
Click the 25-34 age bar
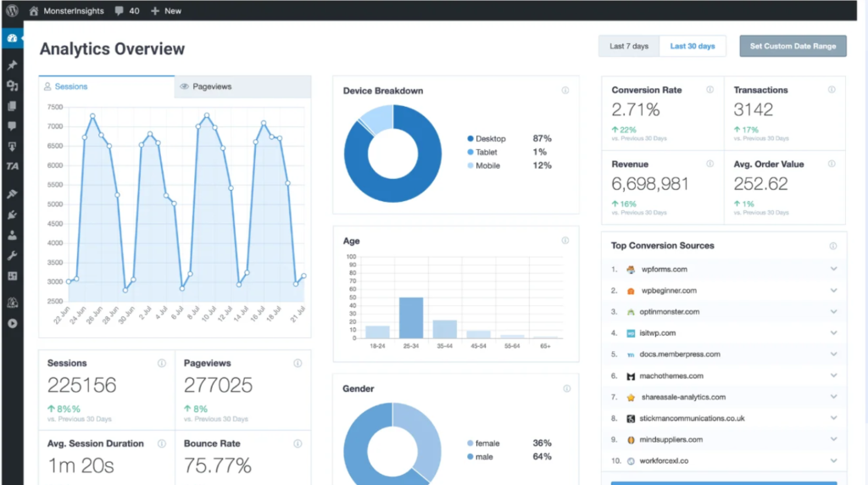pos(411,318)
